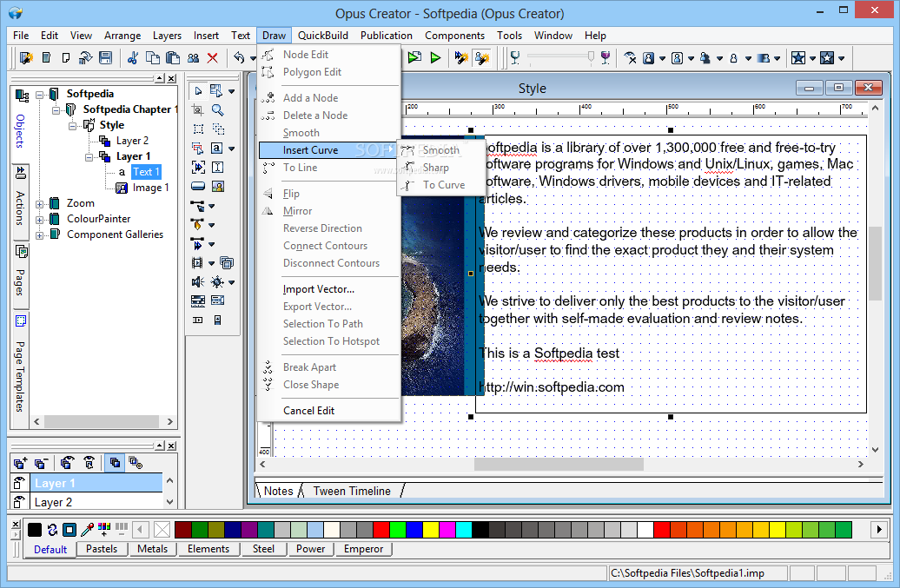Switch to the Pastels palette tab
The width and height of the screenshot is (900, 588).
102,548
